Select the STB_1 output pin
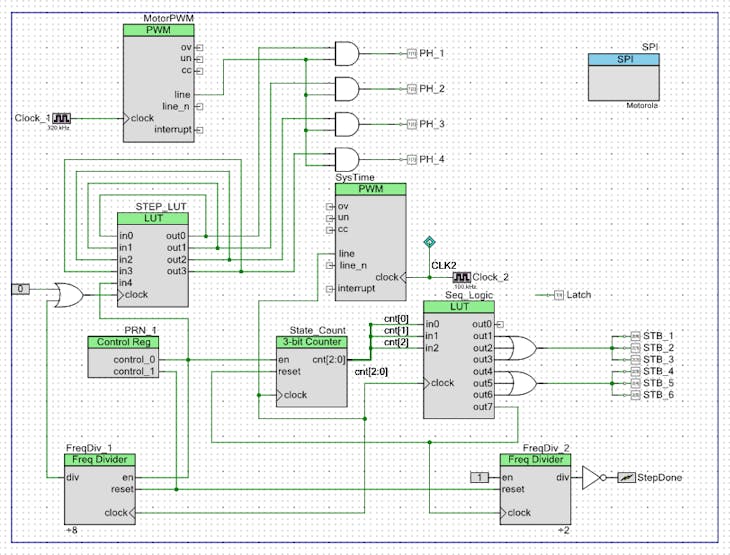The width and height of the screenshot is (730, 555). 635,336
